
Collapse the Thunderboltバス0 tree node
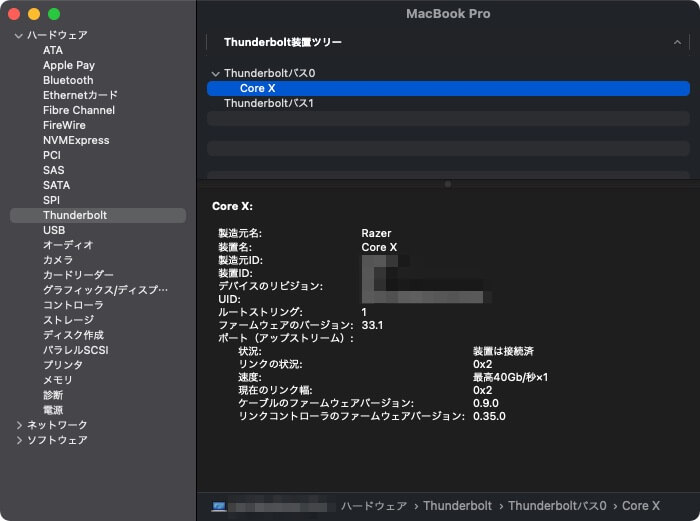point(216,74)
